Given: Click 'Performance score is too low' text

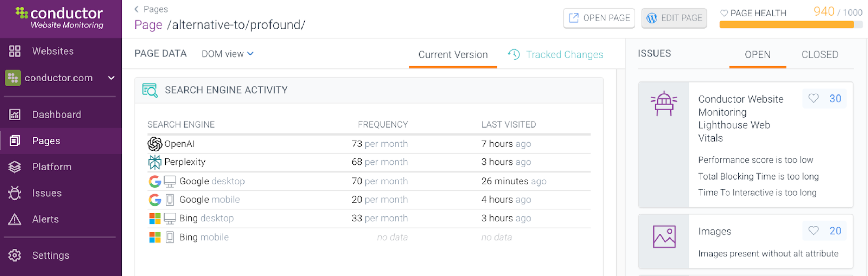Looking at the screenshot, I should (755, 160).
